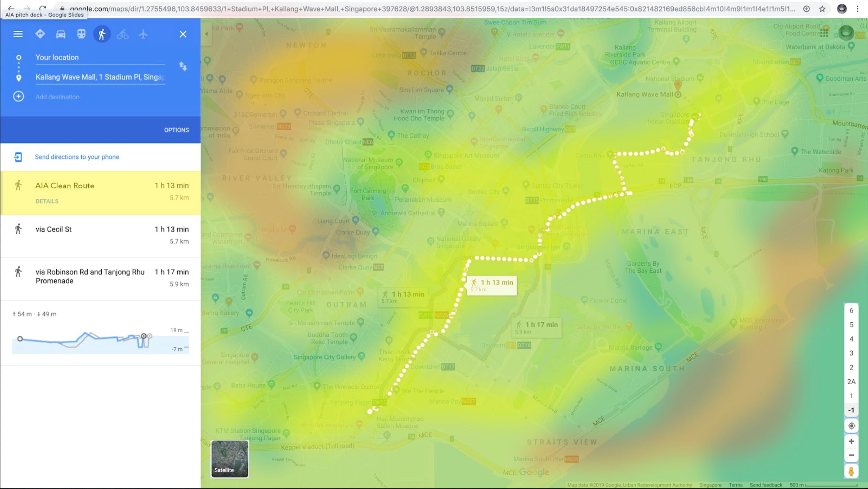Select floor level 3 in level picker
868x489 pixels.
click(x=851, y=353)
